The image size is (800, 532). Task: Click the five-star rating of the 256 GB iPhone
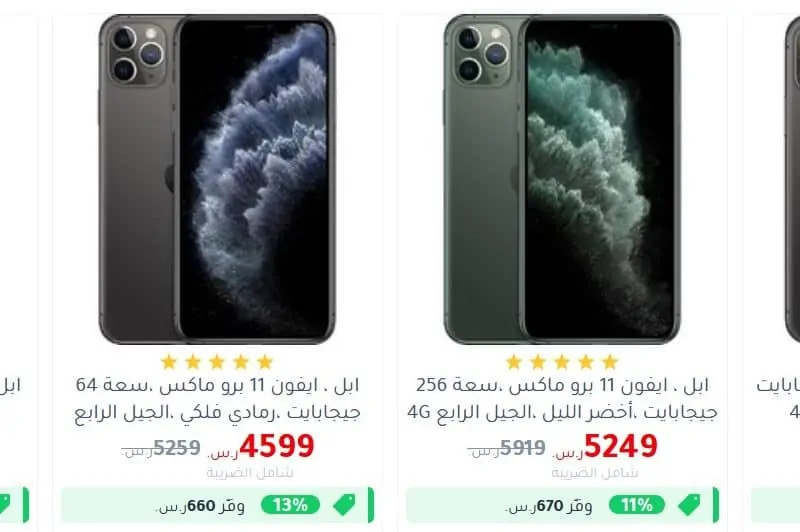[x=562, y=362]
